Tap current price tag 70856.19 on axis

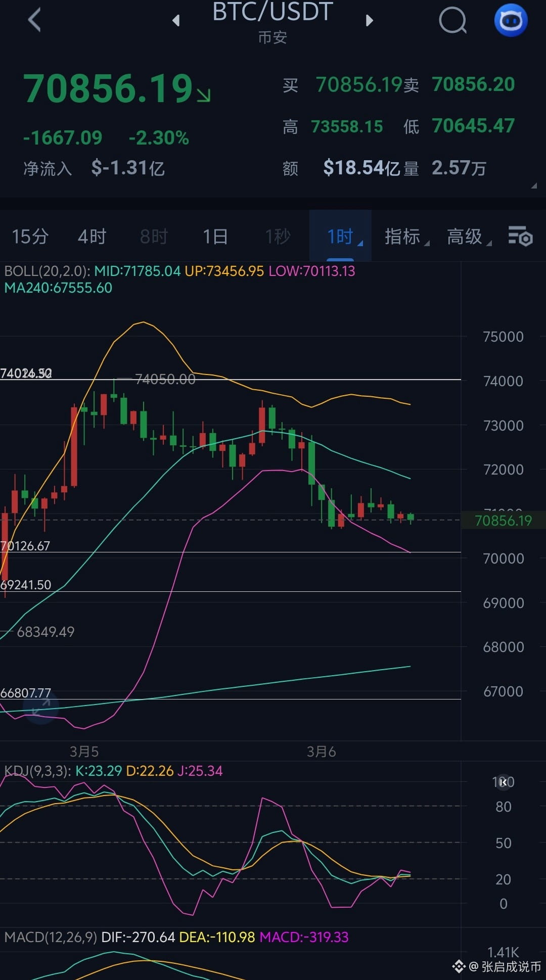(503, 521)
